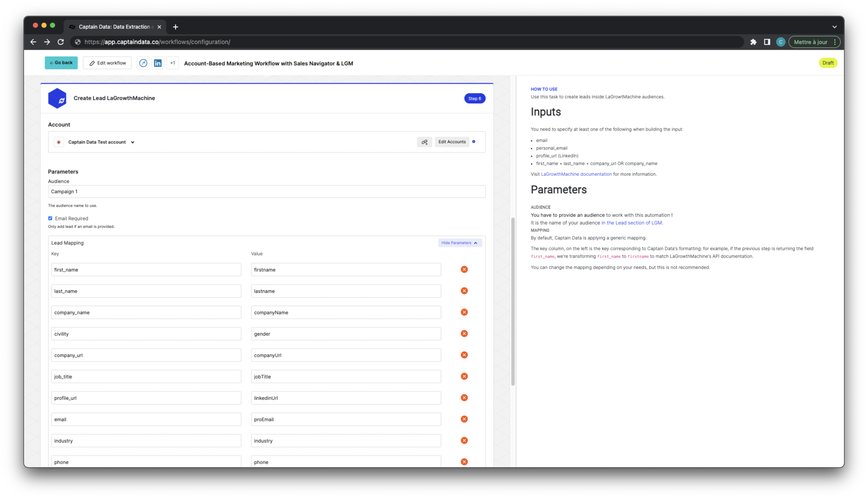868x499 pixels.
Task: Expand the browser tab search chevron
Action: tap(834, 27)
